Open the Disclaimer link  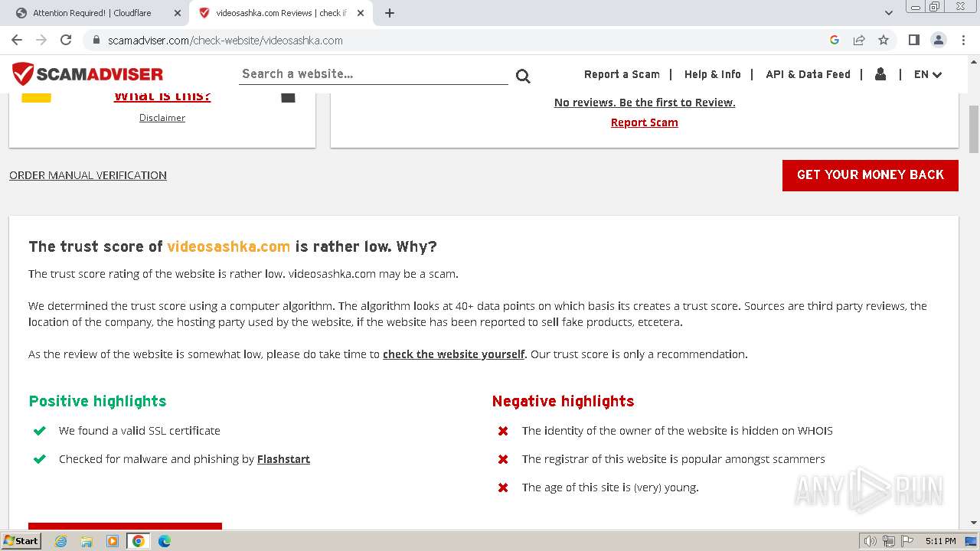(x=162, y=118)
